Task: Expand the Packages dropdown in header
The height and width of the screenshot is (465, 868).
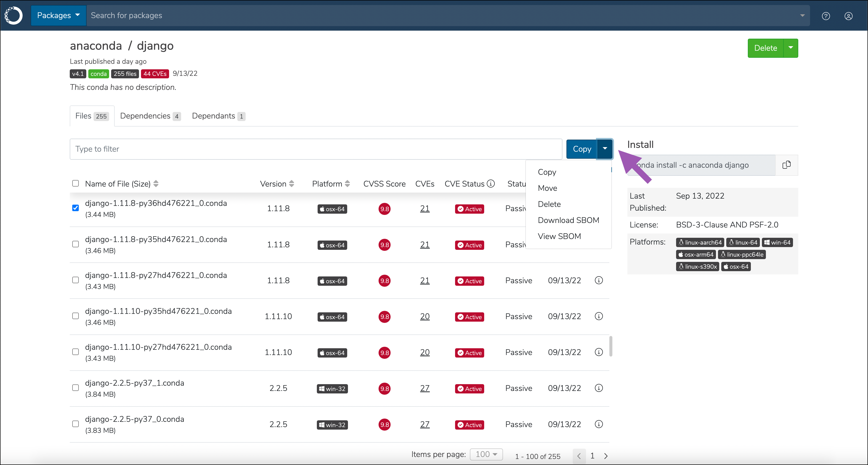Action: (x=58, y=16)
